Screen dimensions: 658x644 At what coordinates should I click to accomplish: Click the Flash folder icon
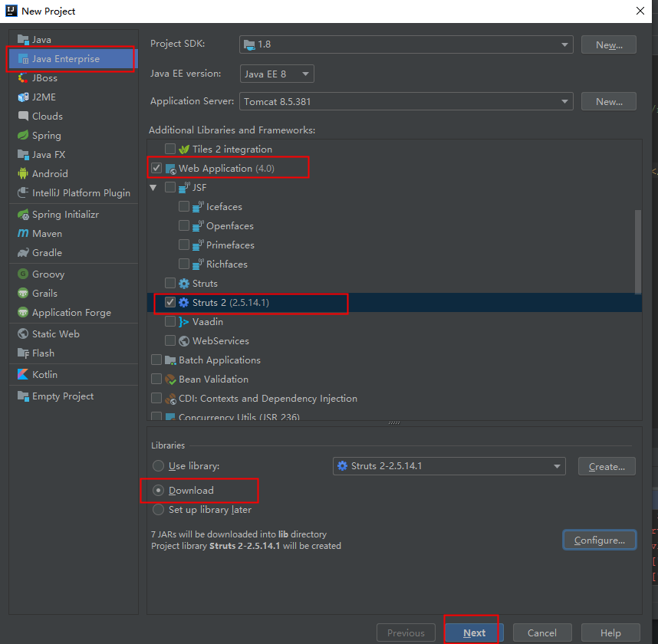point(23,353)
